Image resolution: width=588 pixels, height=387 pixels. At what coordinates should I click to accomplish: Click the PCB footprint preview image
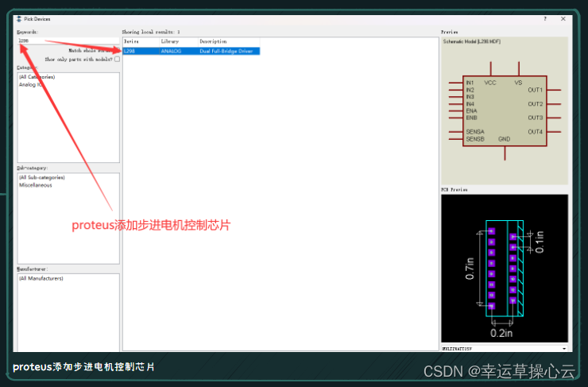[x=505, y=268]
